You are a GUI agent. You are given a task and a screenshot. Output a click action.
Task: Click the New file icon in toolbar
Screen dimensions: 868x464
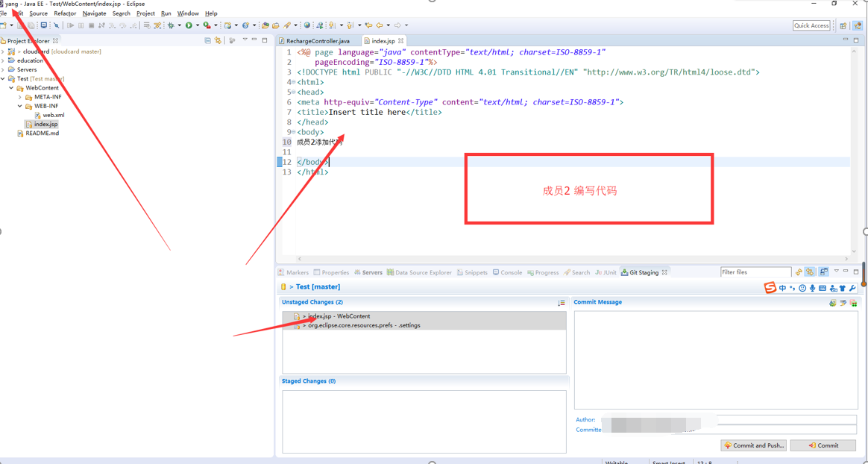tap(4, 25)
